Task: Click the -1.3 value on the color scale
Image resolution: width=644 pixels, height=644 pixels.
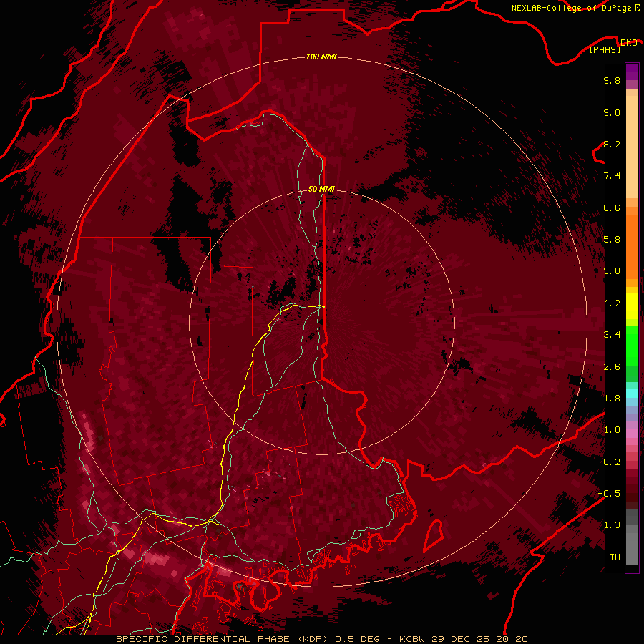Action: tap(609, 525)
